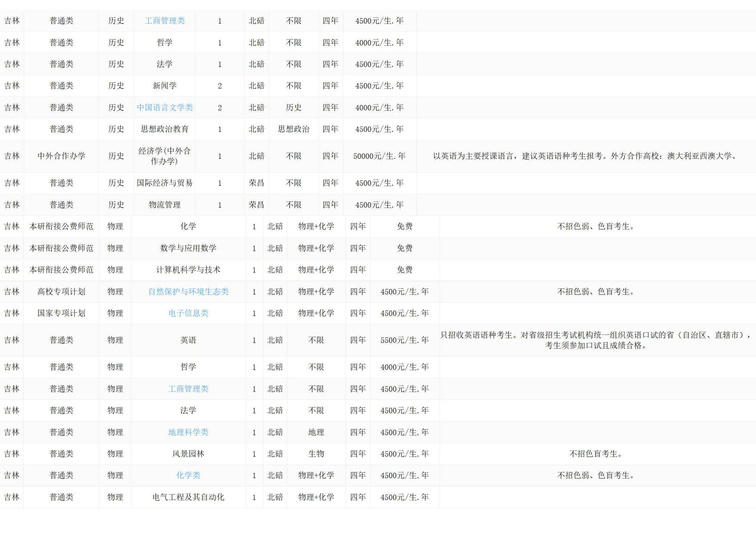
Task: Click the 地理科学类 link
Action: [x=188, y=432]
